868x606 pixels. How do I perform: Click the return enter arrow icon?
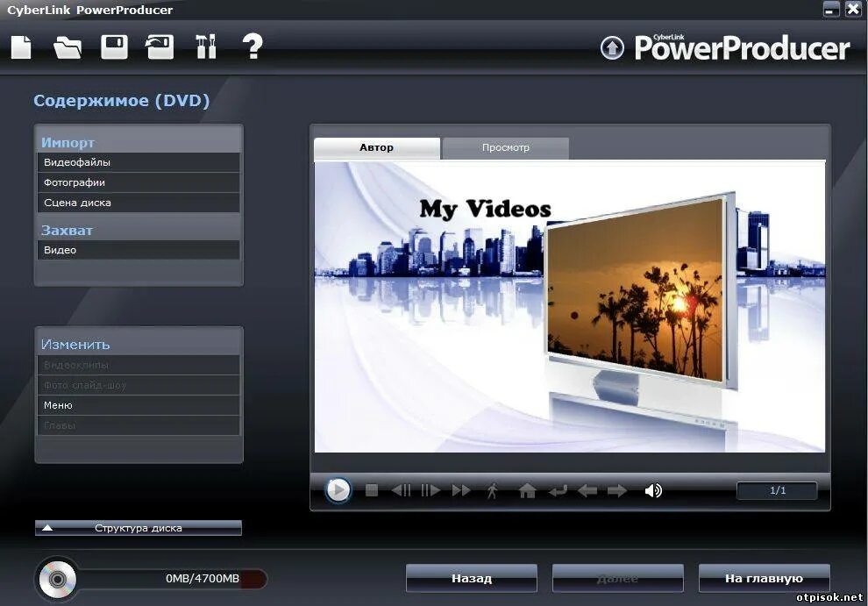[558, 490]
